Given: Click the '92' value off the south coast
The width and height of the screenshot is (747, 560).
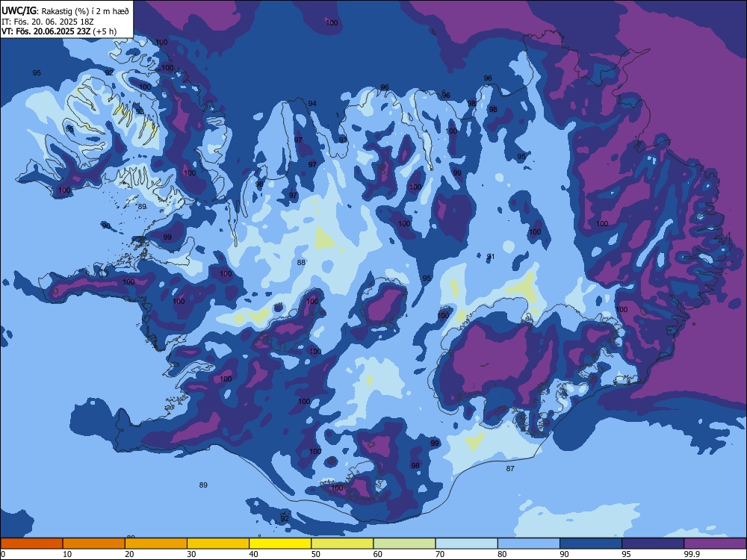Looking at the screenshot, I should tap(285, 519).
